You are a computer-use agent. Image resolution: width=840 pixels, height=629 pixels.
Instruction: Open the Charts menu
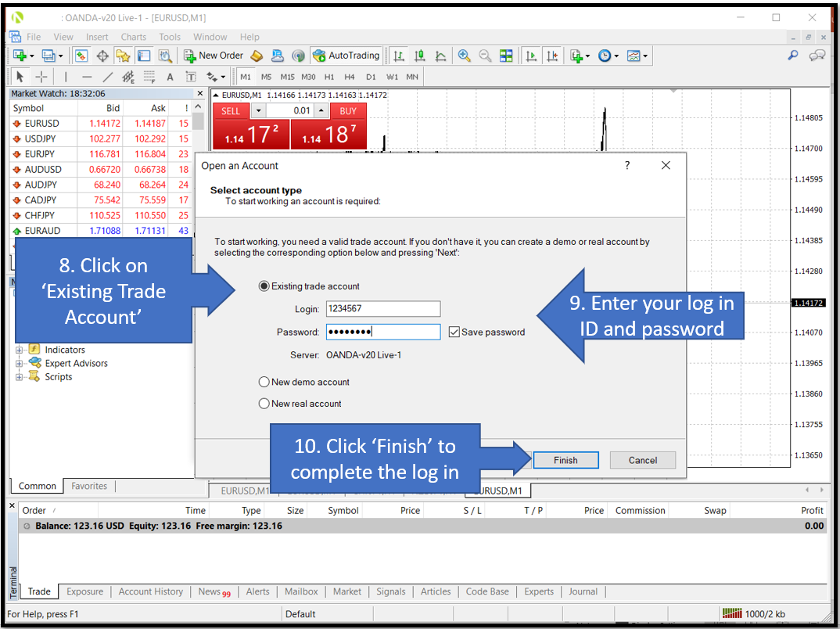click(133, 37)
